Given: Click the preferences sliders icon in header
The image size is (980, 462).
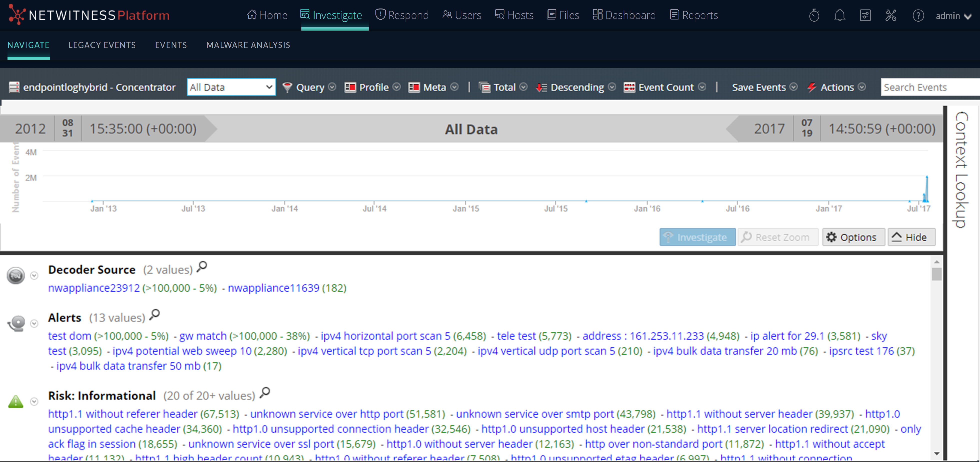Looking at the screenshot, I should 865,15.
